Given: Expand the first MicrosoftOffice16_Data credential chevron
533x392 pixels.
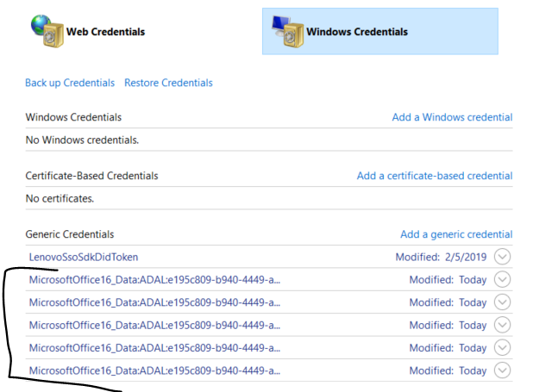Looking at the screenshot, I should click(503, 279).
